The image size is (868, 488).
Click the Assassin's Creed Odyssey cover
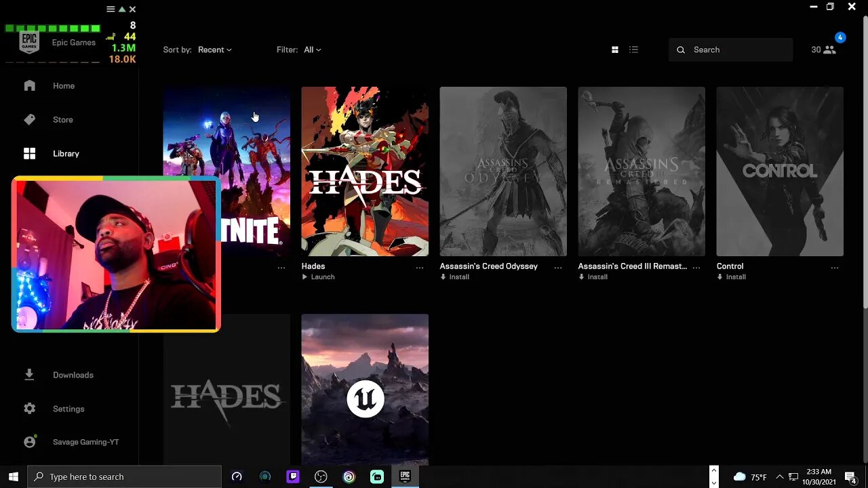(503, 171)
